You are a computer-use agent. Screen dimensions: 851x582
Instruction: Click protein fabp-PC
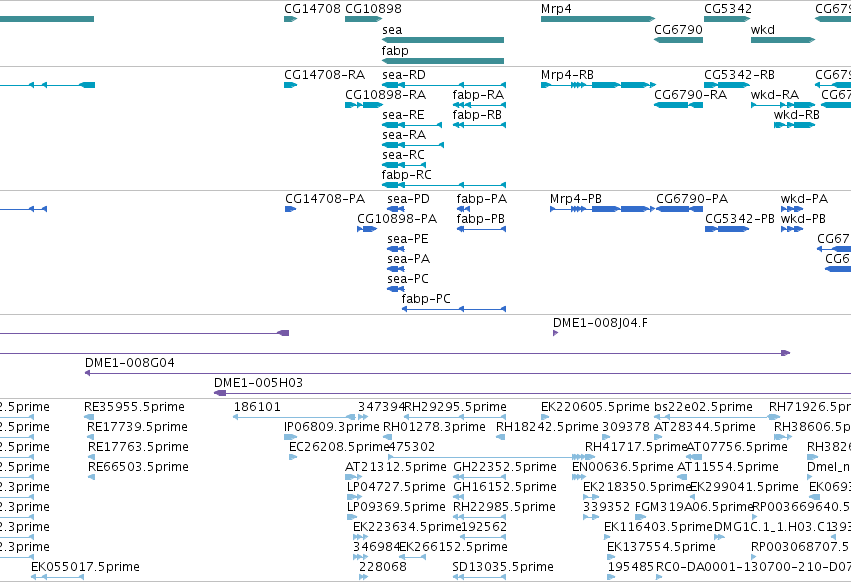pyautogui.click(x=426, y=299)
